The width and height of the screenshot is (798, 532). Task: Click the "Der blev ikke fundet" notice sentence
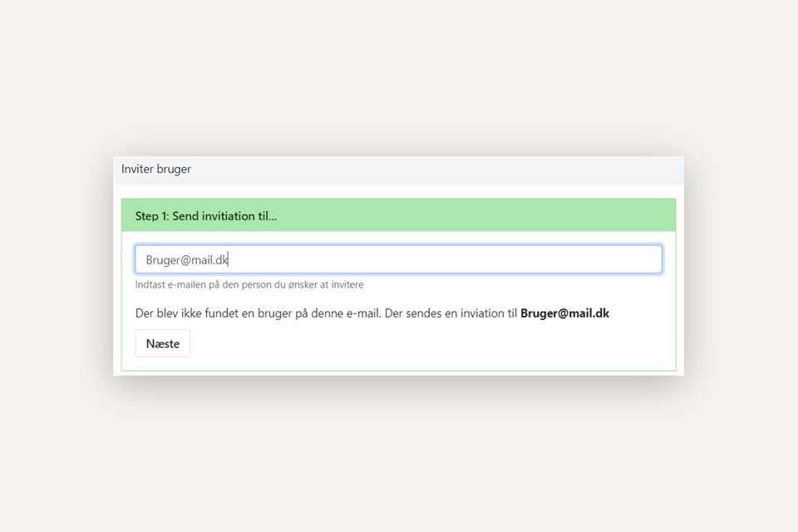click(x=259, y=313)
